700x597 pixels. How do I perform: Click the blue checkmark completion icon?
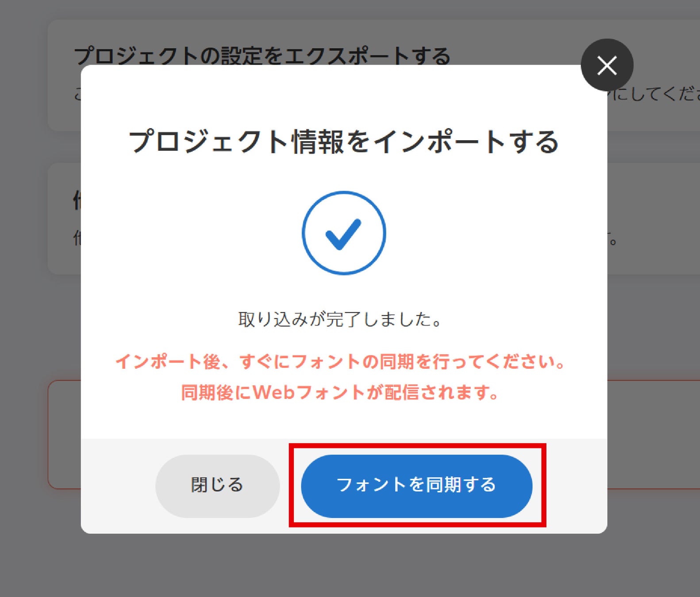click(x=344, y=233)
